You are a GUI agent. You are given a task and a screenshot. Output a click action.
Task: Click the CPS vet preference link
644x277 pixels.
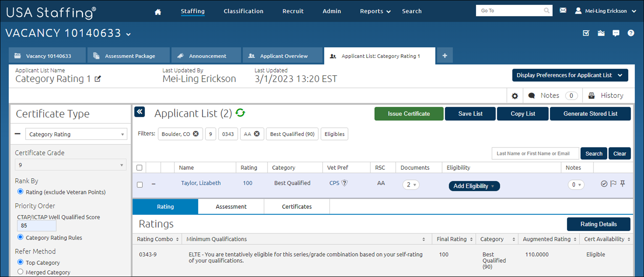coord(334,183)
